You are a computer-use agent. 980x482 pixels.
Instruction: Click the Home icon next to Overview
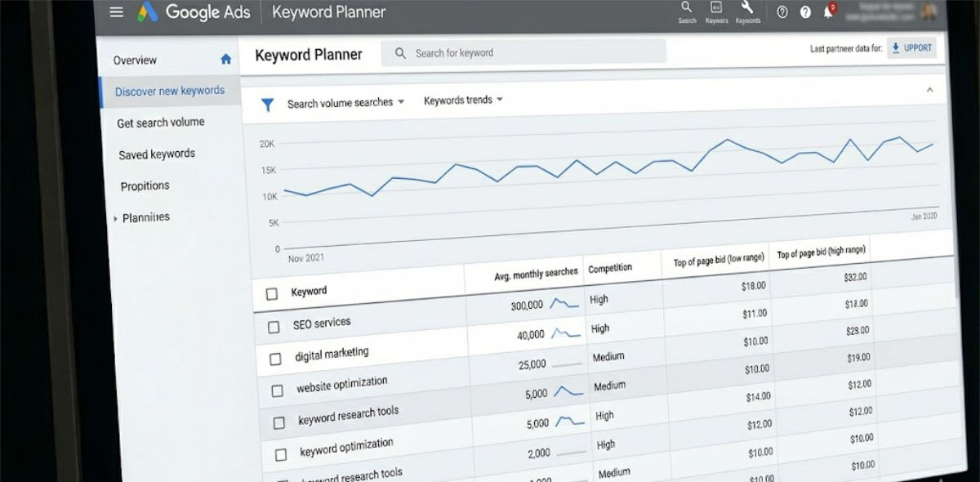tap(225, 59)
